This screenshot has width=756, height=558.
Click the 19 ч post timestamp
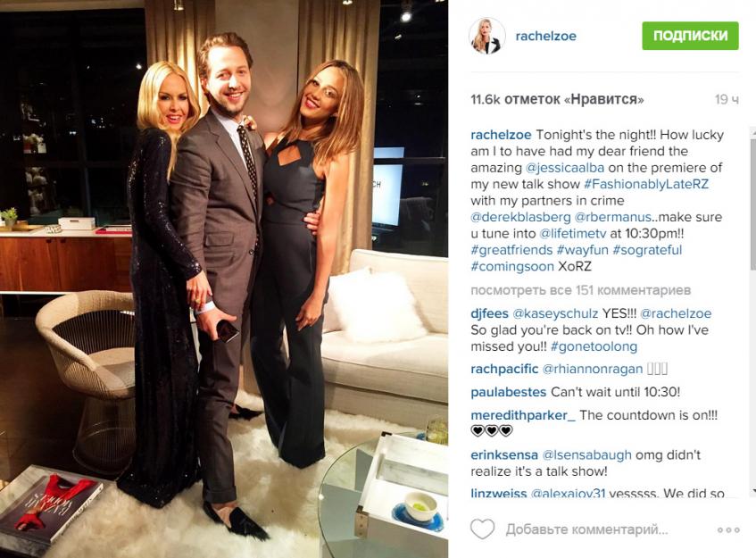pos(727,99)
